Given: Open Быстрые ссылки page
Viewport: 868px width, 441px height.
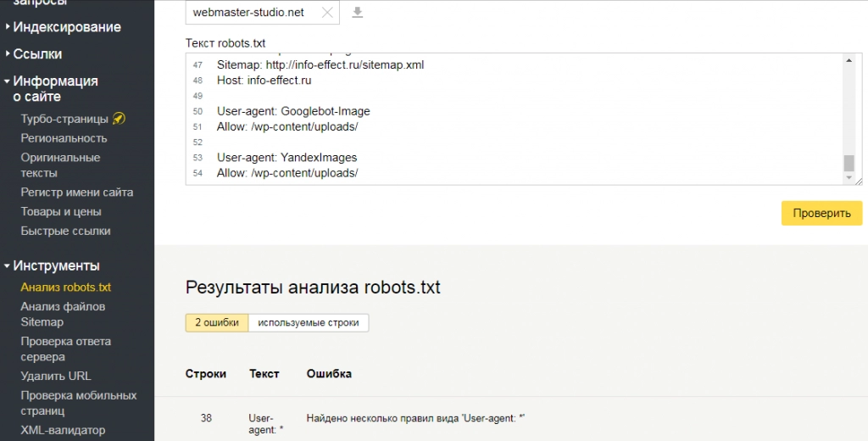Looking at the screenshot, I should [x=65, y=231].
